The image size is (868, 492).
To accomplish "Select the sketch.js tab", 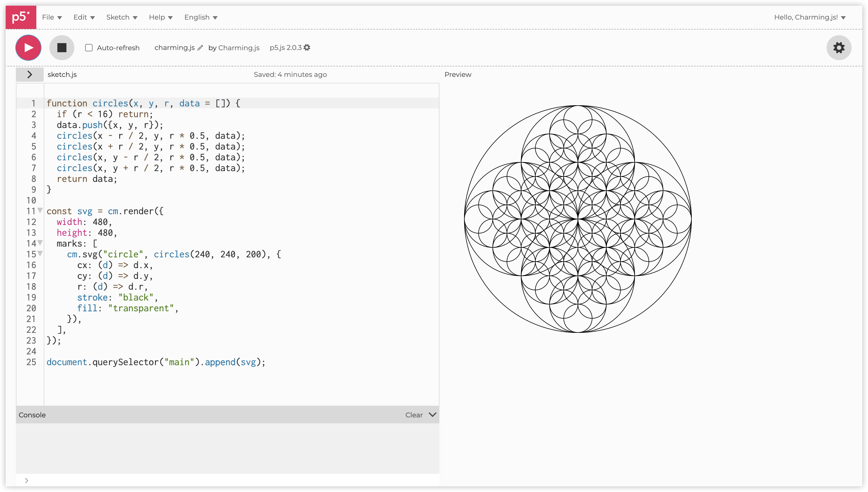I will (x=62, y=74).
